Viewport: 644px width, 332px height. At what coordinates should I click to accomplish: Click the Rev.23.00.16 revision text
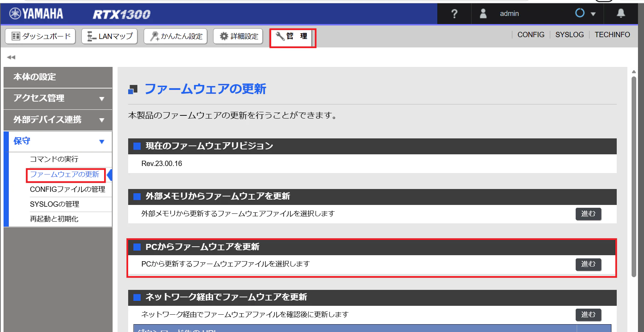[x=162, y=164]
